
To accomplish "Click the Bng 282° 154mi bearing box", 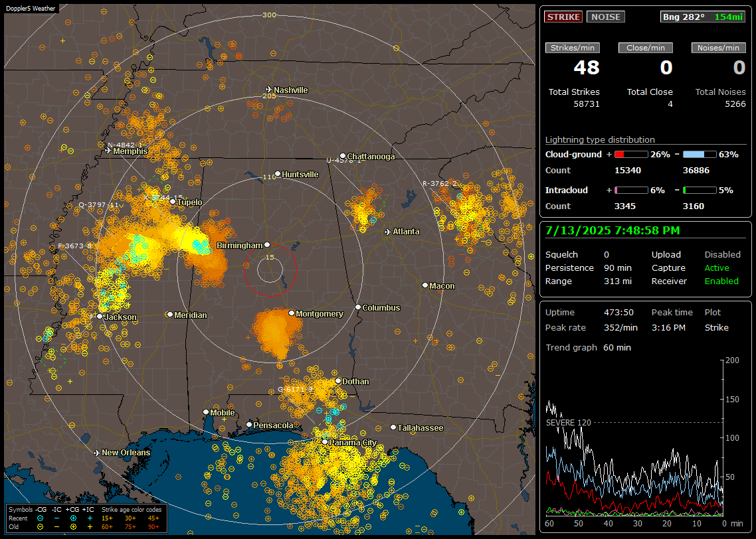I will [x=703, y=17].
